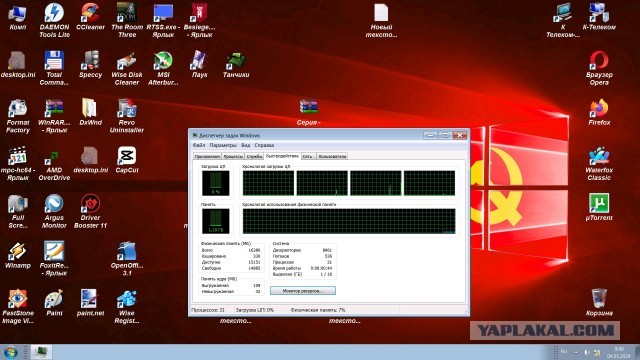Click the Монитор ресурсов button
This screenshot has height=360, width=640.
tap(303, 291)
